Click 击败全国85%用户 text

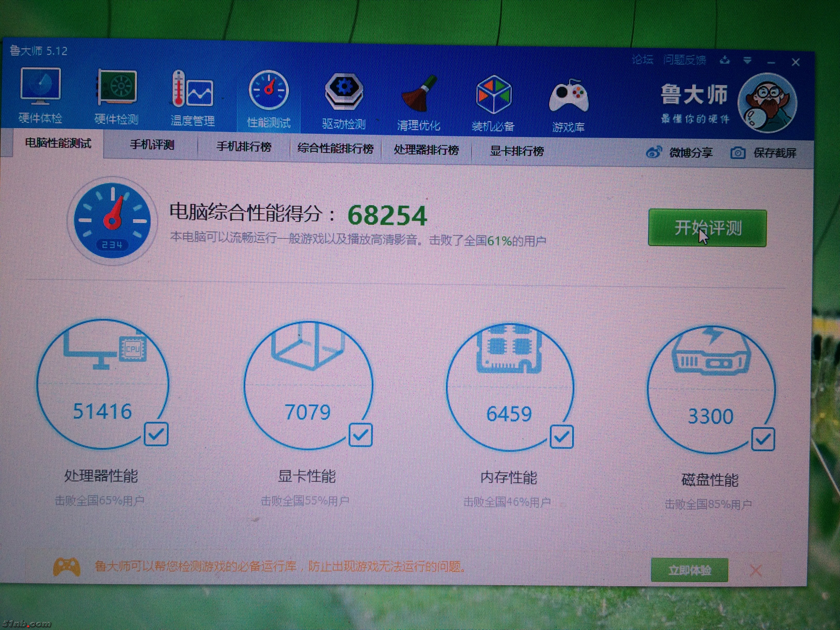(x=708, y=504)
